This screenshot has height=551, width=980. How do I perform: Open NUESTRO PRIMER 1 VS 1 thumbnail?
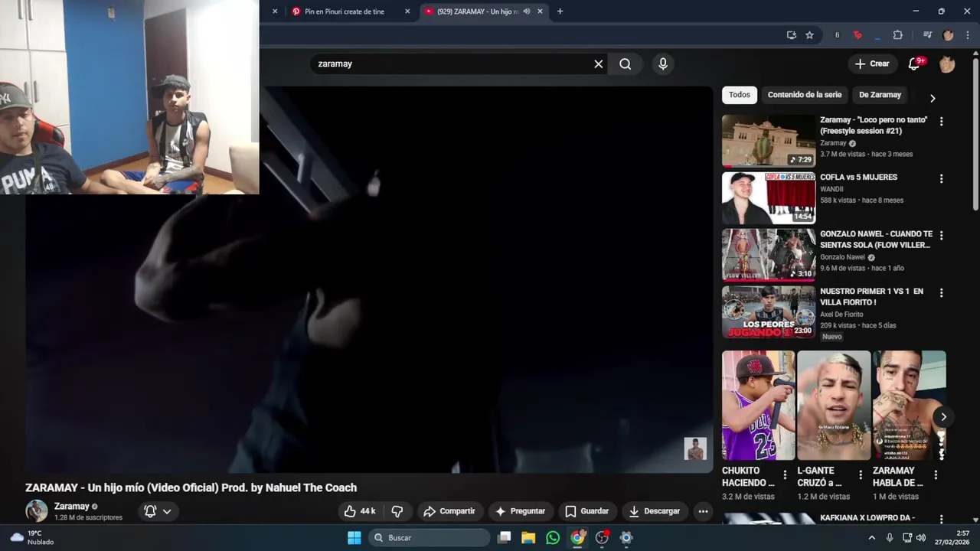point(769,312)
